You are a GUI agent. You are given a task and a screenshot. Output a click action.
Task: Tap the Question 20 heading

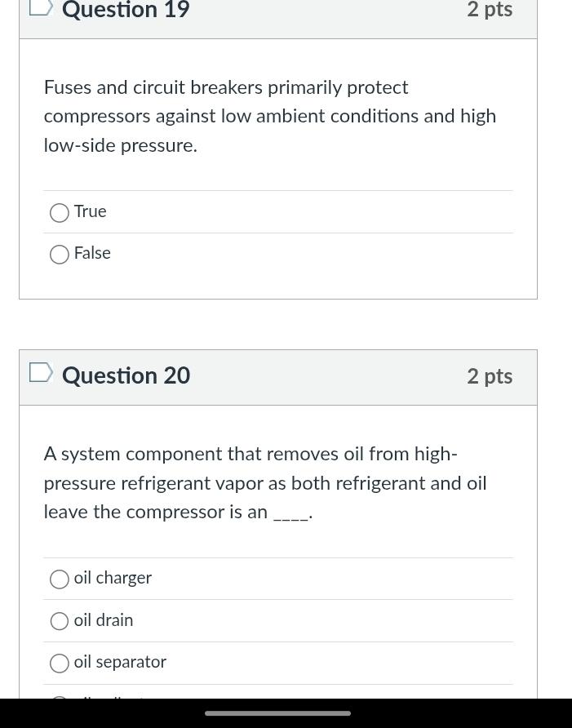(126, 375)
